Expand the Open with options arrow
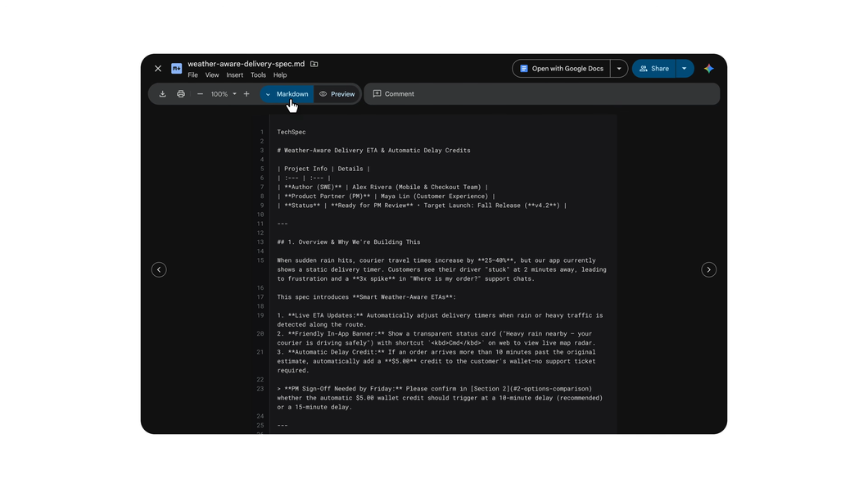This screenshot has height=488, width=868. point(619,69)
